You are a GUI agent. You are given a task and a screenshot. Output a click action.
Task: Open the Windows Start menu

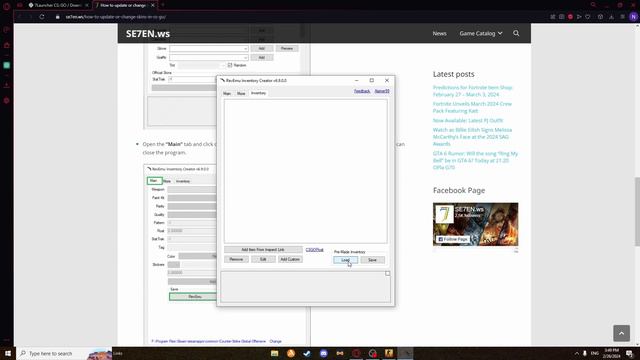pyautogui.click(x=8, y=353)
